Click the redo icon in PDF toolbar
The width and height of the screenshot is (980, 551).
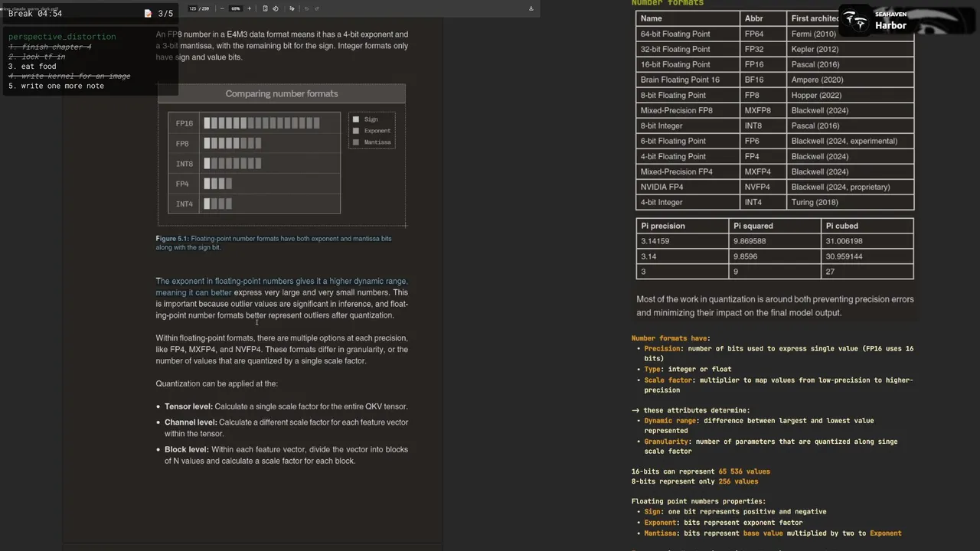point(317,8)
